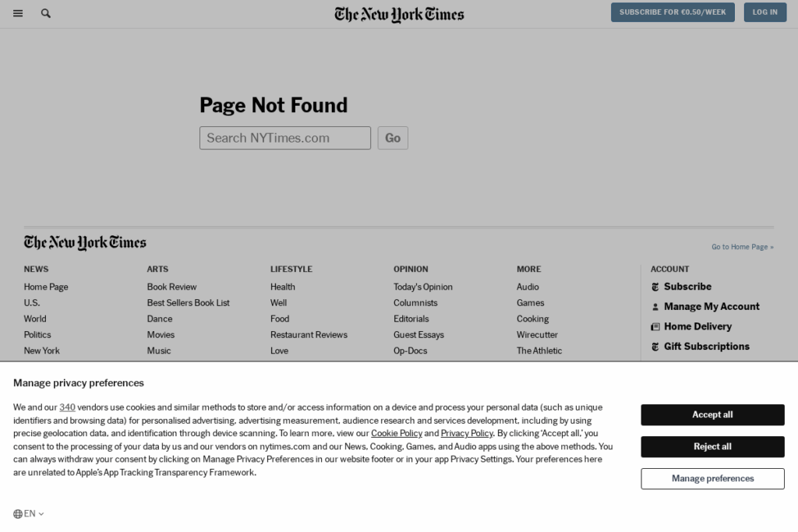
Task: Click the globe icon by the language selector
Action: pyautogui.click(x=17, y=513)
